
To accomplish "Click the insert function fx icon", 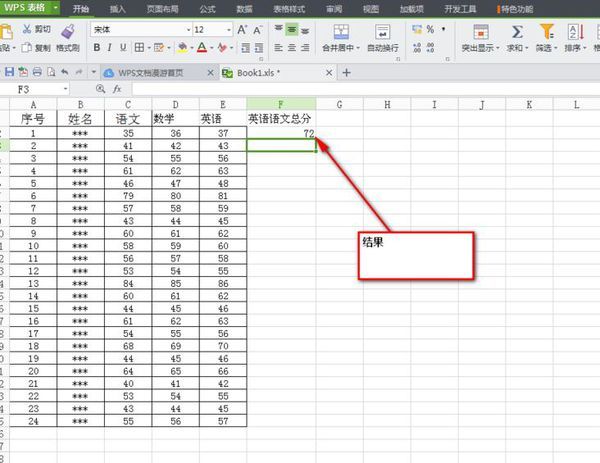I will pyautogui.click(x=115, y=89).
